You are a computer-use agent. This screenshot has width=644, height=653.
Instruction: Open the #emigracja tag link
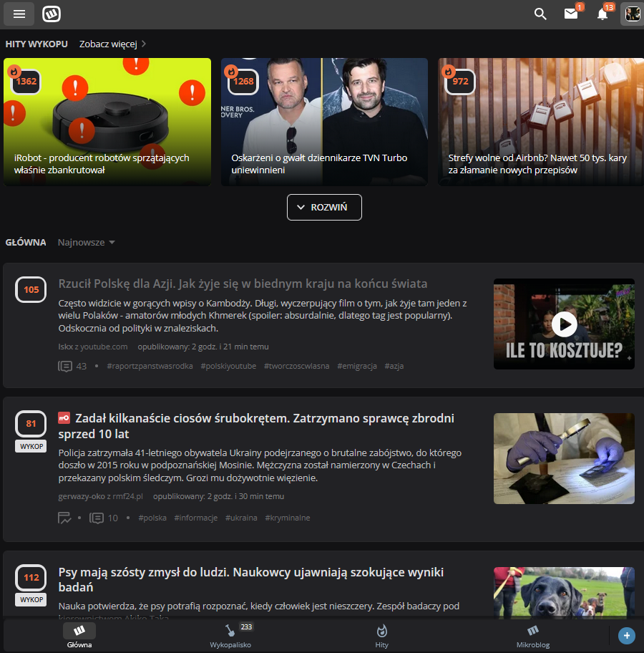point(357,366)
